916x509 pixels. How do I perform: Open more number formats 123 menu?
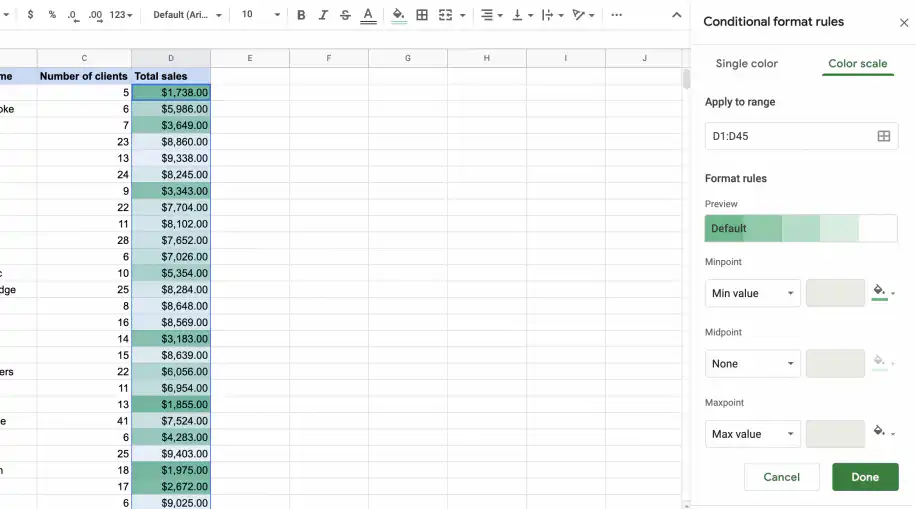click(x=121, y=15)
